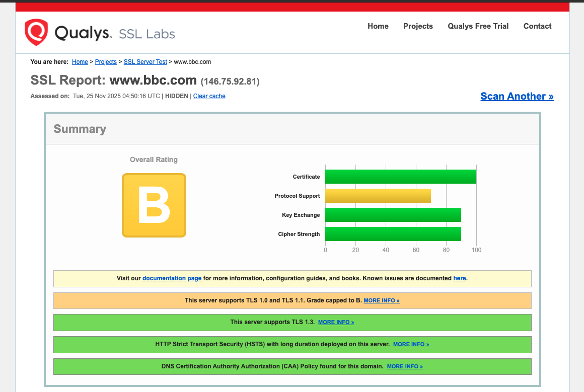Open MORE INFO for HSTS notice

pos(411,344)
